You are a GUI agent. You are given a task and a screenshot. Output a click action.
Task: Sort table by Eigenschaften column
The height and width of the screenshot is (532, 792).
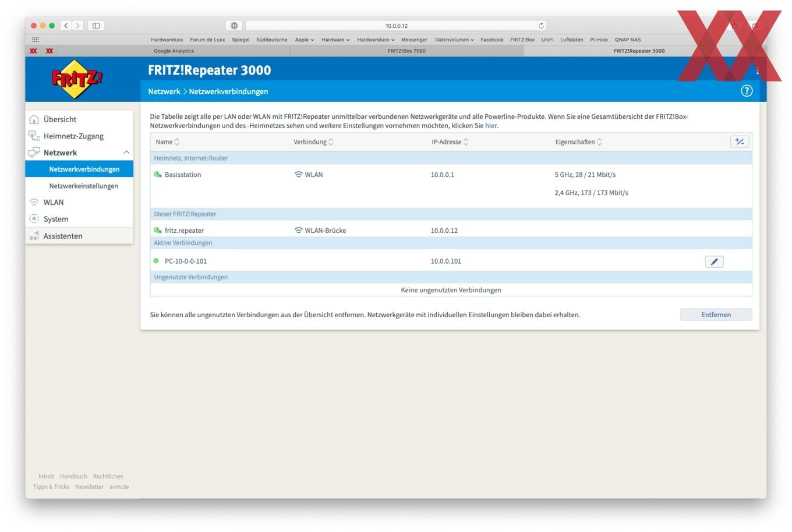click(x=578, y=142)
